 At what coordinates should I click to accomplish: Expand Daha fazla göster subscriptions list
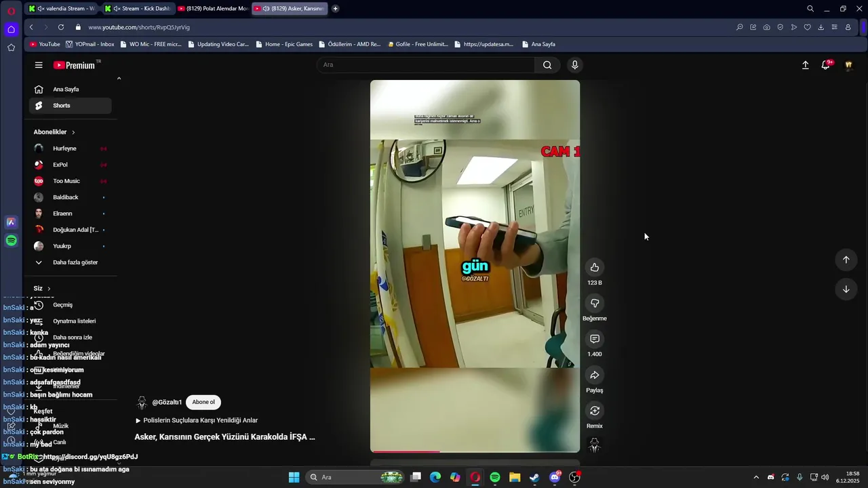click(x=71, y=262)
